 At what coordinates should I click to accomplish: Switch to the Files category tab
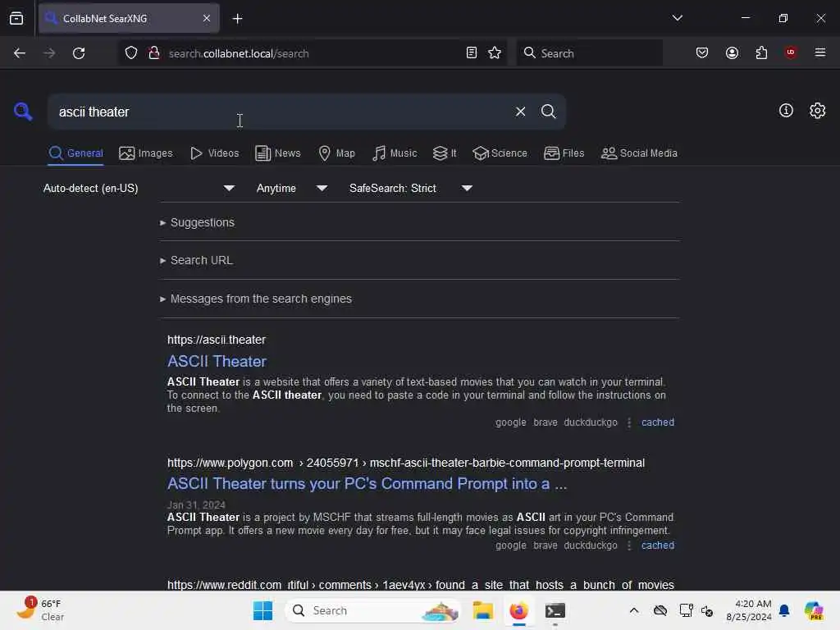(564, 153)
